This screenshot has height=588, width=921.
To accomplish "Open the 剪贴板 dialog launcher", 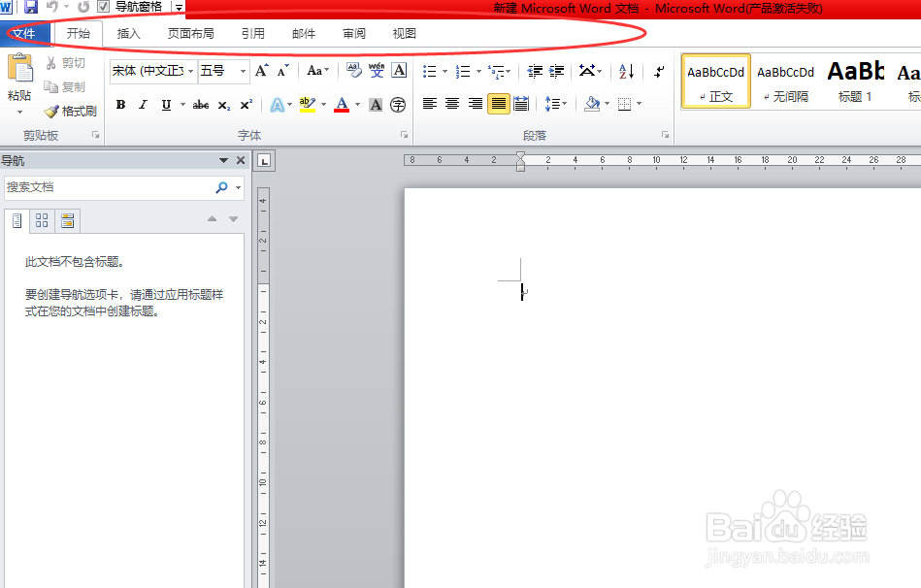I will (x=96, y=135).
